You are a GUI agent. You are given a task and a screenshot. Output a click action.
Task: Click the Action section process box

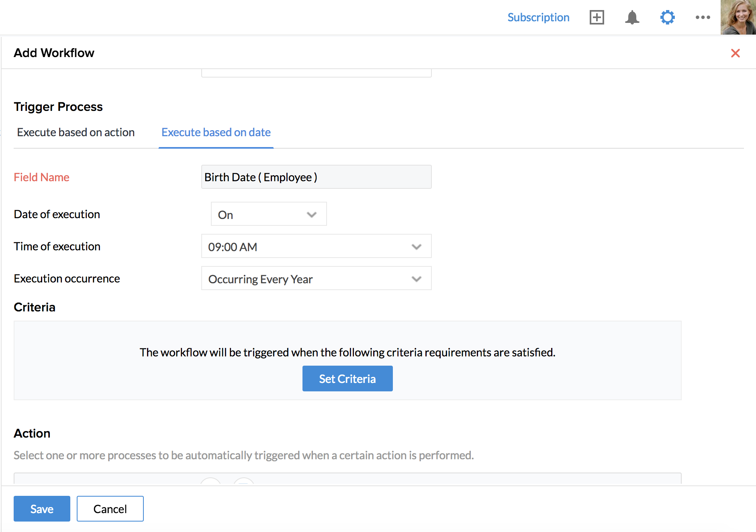pyautogui.click(x=347, y=478)
